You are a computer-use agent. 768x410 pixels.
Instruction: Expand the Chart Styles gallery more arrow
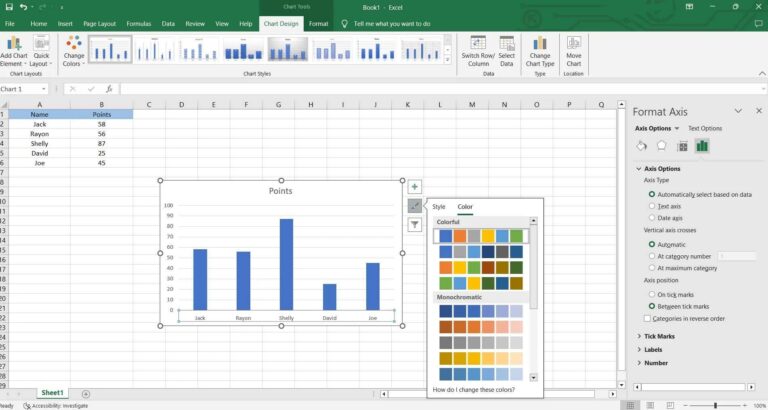[x=447, y=60]
